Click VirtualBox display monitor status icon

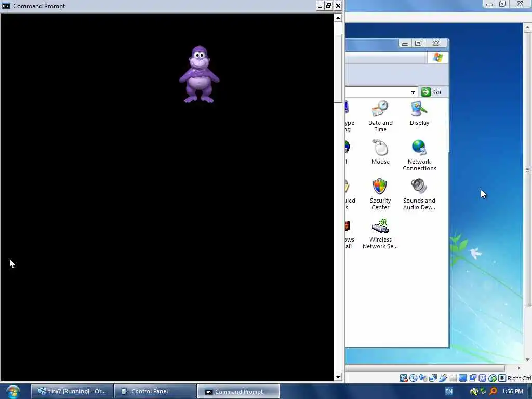(x=462, y=378)
